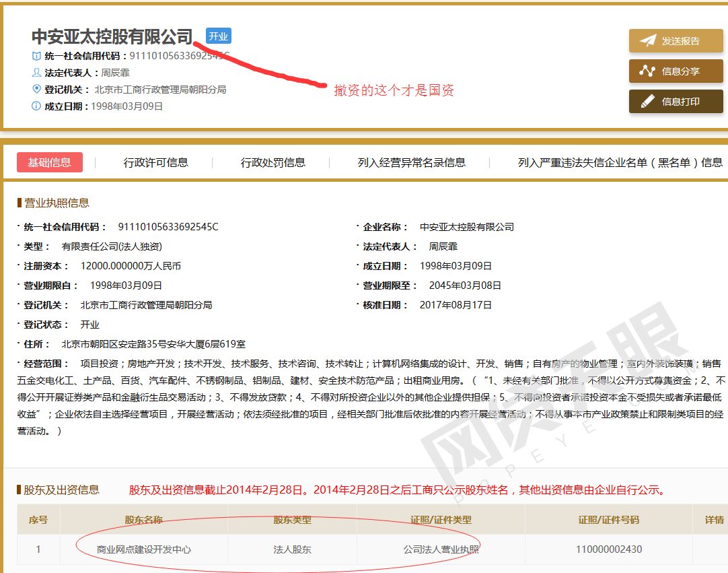Screen dimensions: 728x573
Task: Click the 信息分享 button label
Action: click(x=681, y=71)
